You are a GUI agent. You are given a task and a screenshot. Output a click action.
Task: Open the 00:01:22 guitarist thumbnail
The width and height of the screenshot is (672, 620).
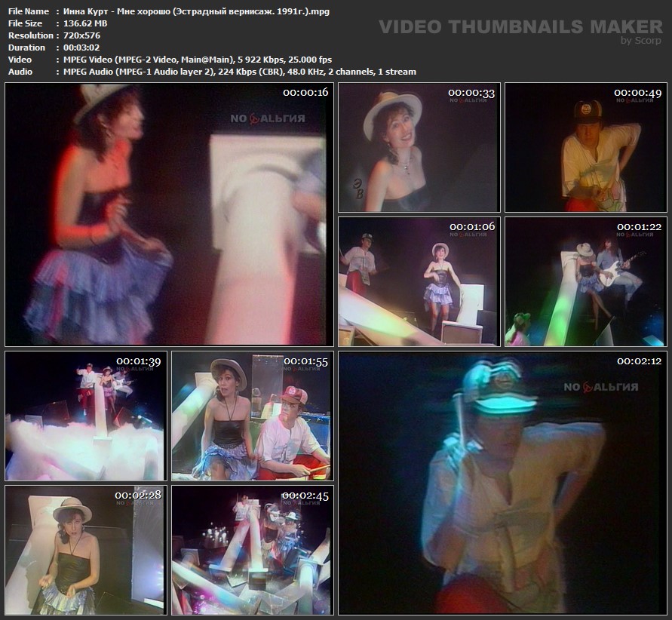585,281
